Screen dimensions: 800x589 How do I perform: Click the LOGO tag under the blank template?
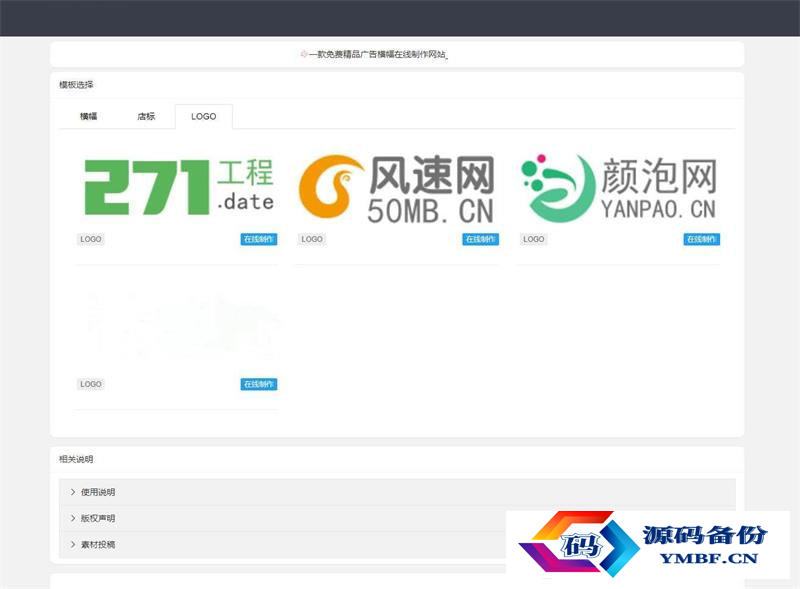click(x=91, y=384)
